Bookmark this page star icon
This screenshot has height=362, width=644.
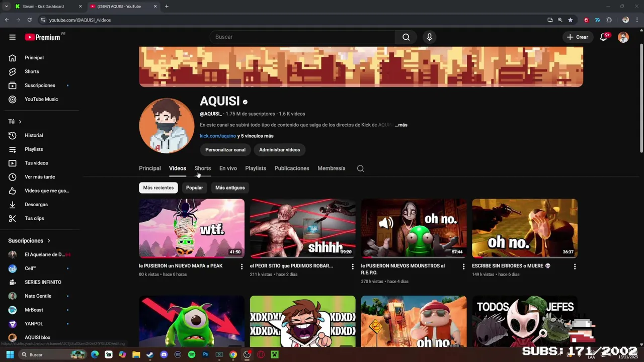(570, 20)
